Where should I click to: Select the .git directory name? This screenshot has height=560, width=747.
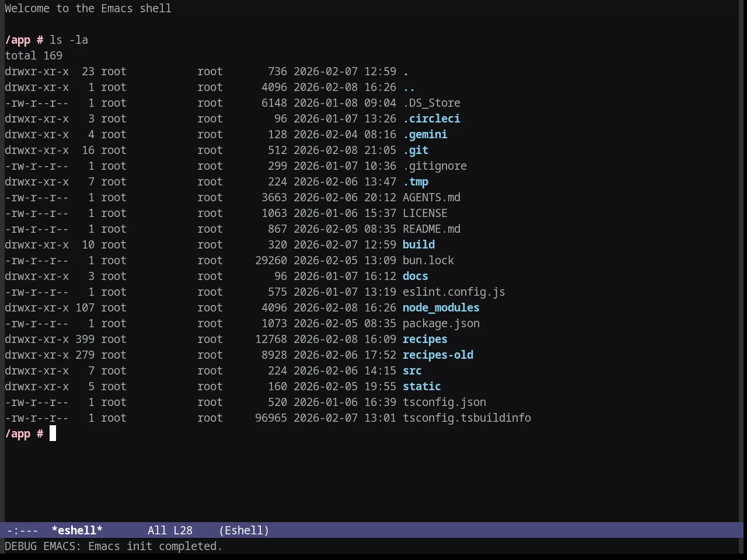(x=416, y=150)
